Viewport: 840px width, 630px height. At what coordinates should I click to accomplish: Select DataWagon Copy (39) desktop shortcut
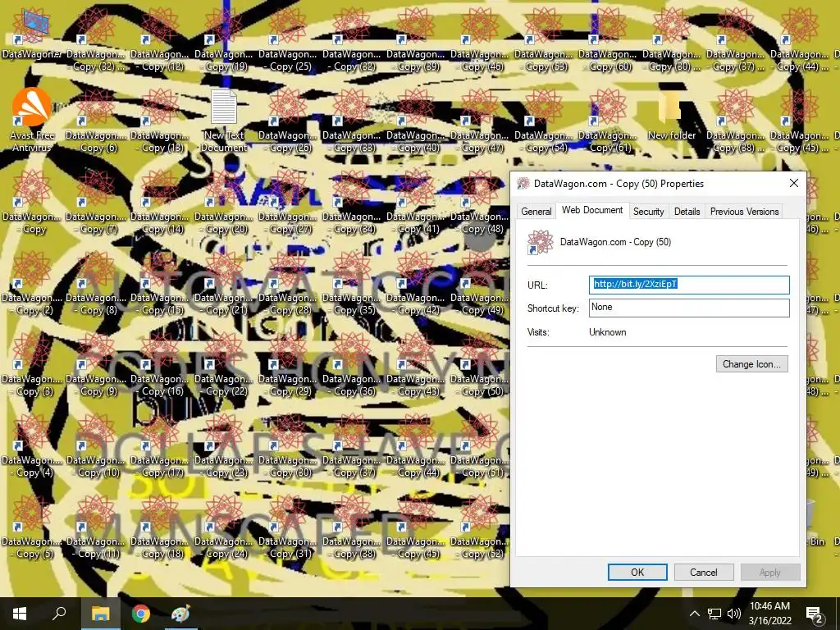point(416,39)
